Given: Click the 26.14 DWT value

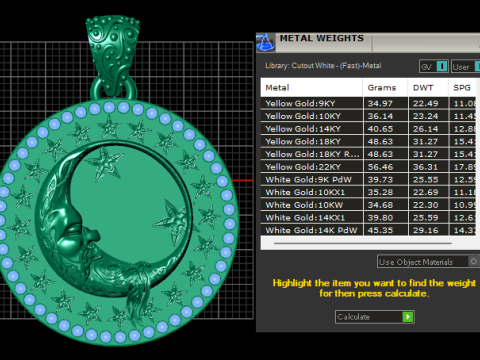Looking at the screenshot, I should [425, 129].
